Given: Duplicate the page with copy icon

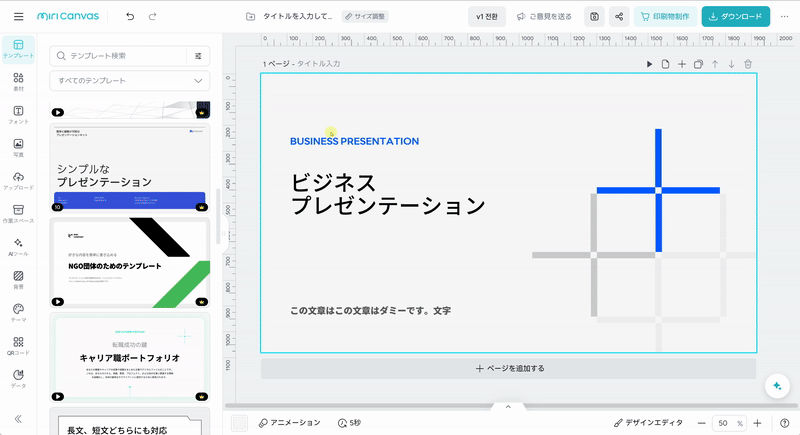Looking at the screenshot, I should pos(698,64).
